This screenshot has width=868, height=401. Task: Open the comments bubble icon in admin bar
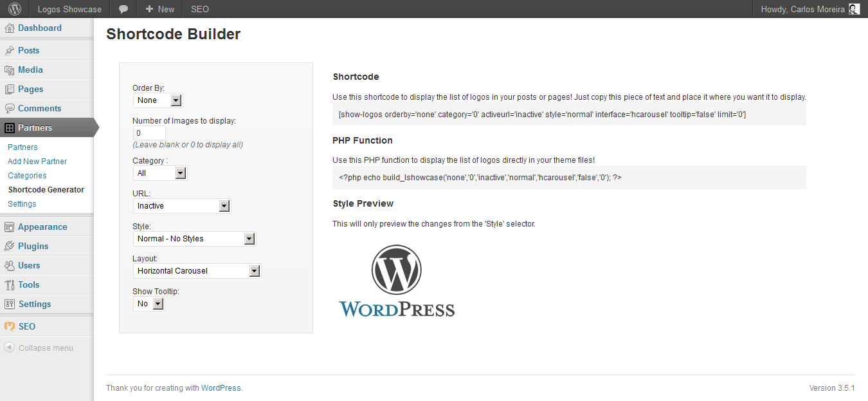123,9
